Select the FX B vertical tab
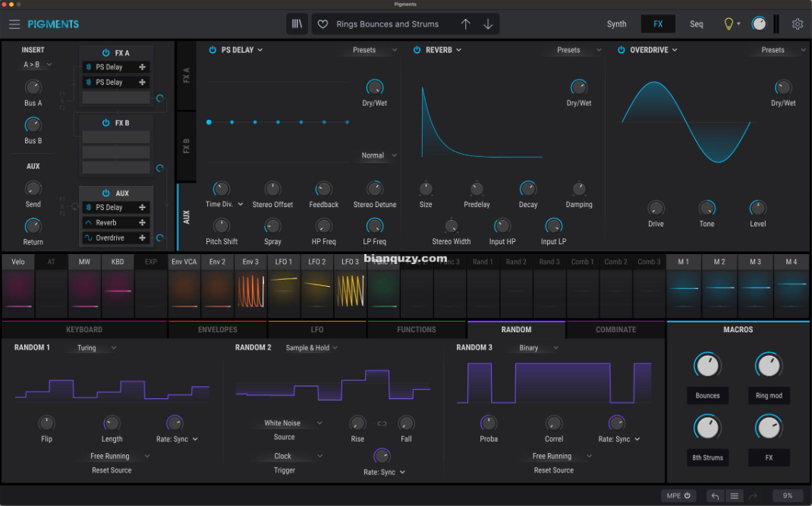The image size is (812, 506). (x=187, y=146)
